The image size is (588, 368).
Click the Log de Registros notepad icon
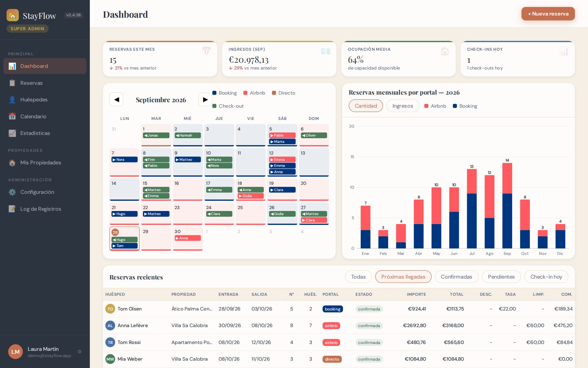(12, 209)
